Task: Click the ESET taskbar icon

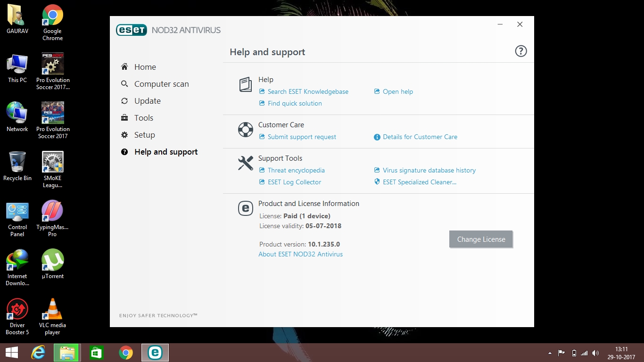Action: click(155, 353)
